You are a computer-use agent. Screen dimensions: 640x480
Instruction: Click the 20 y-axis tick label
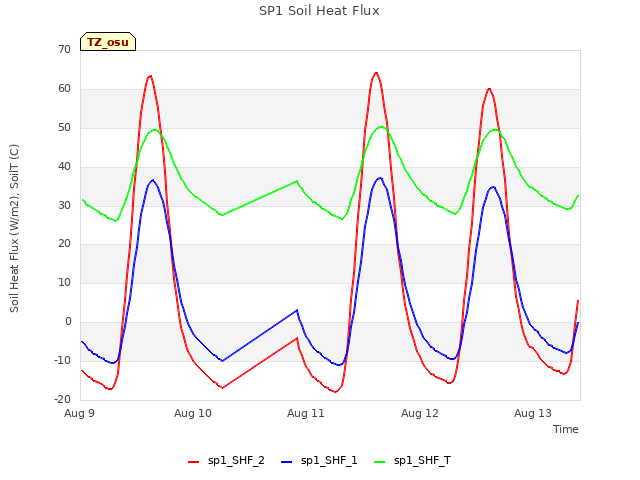click(64, 244)
